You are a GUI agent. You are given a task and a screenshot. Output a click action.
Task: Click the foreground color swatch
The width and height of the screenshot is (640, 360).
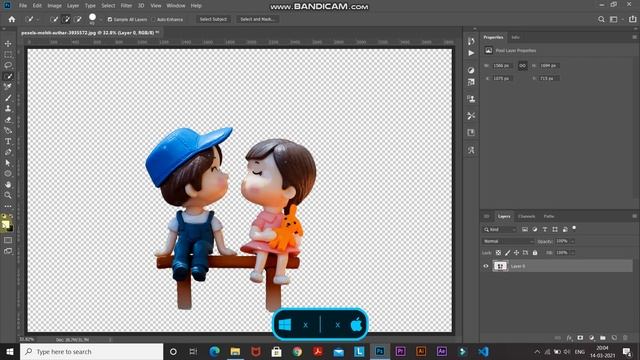[x=5, y=224]
